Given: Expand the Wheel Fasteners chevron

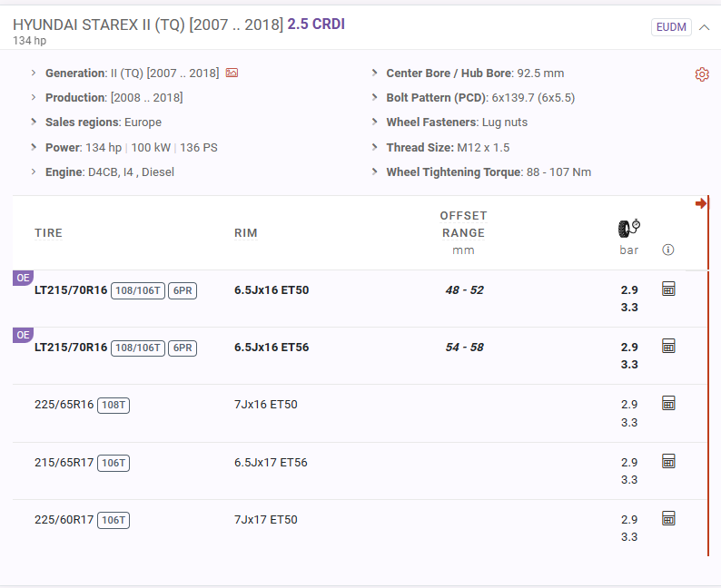Looking at the screenshot, I should 375,122.
